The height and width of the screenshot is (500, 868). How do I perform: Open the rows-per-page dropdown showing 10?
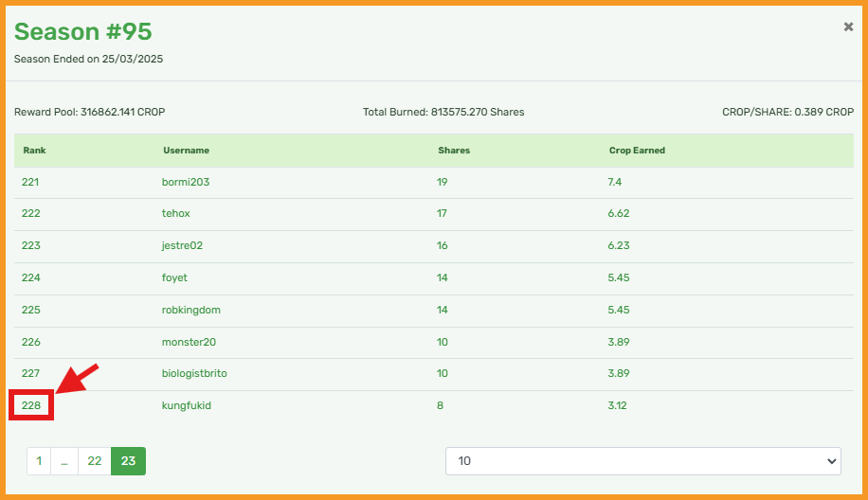(643, 461)
